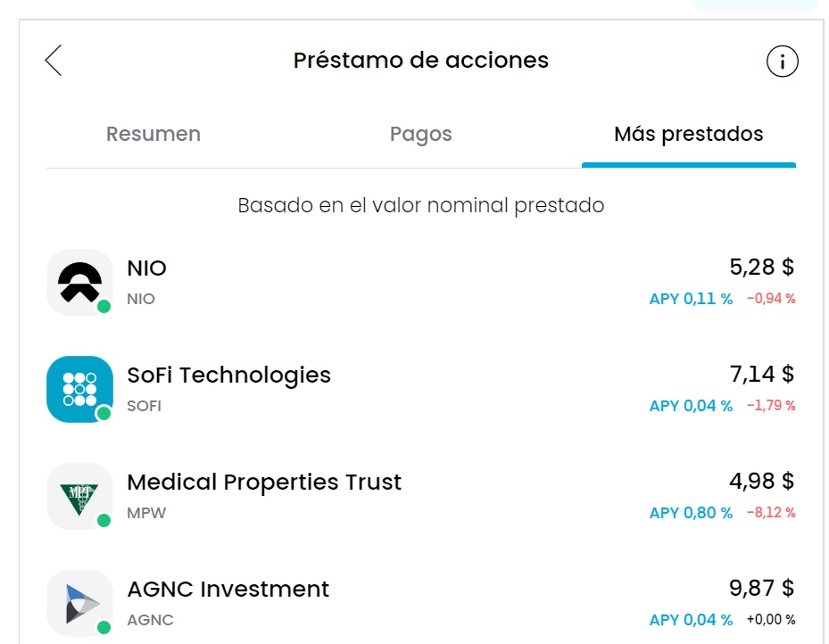
Task: Open the Pagos tab
Action: pyautogui.click(x=420, y=134)
